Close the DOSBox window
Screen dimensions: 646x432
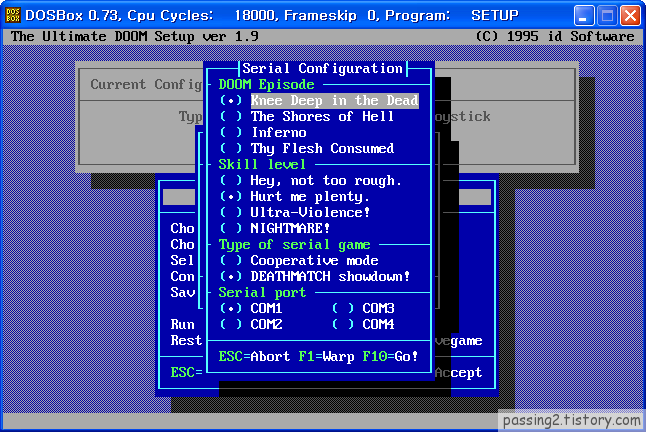630,16
